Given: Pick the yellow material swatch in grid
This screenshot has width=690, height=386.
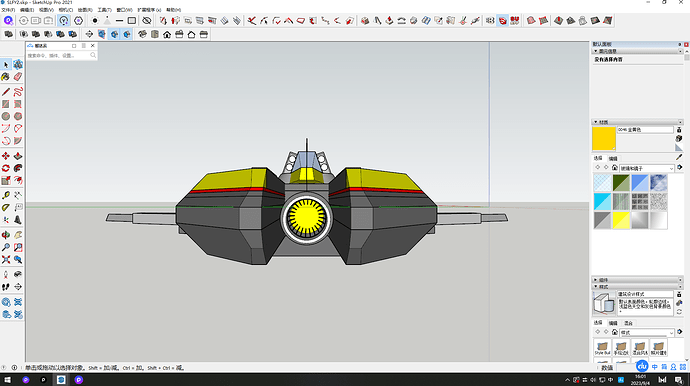Looking at the screenshot, I should (621, 221).
